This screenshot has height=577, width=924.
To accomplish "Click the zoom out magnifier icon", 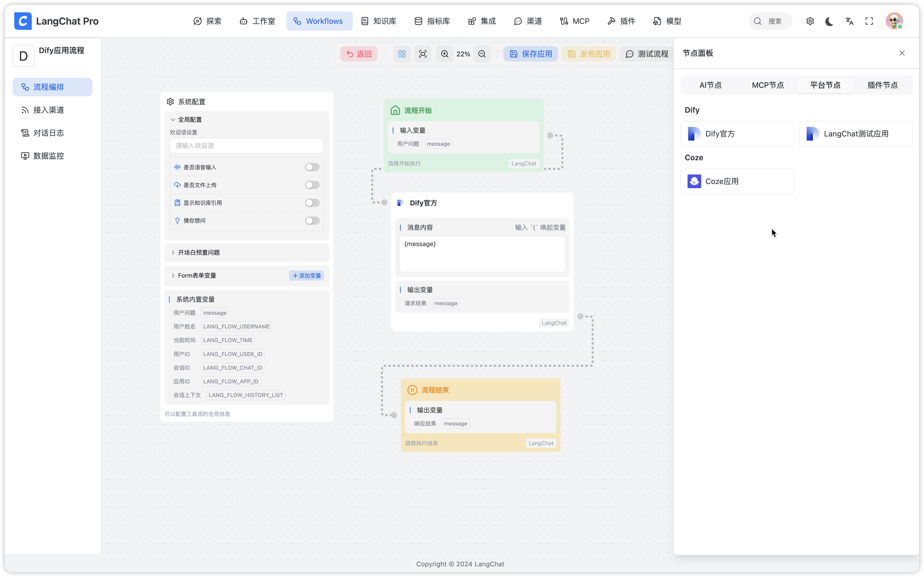I will (x=482, y=54).
